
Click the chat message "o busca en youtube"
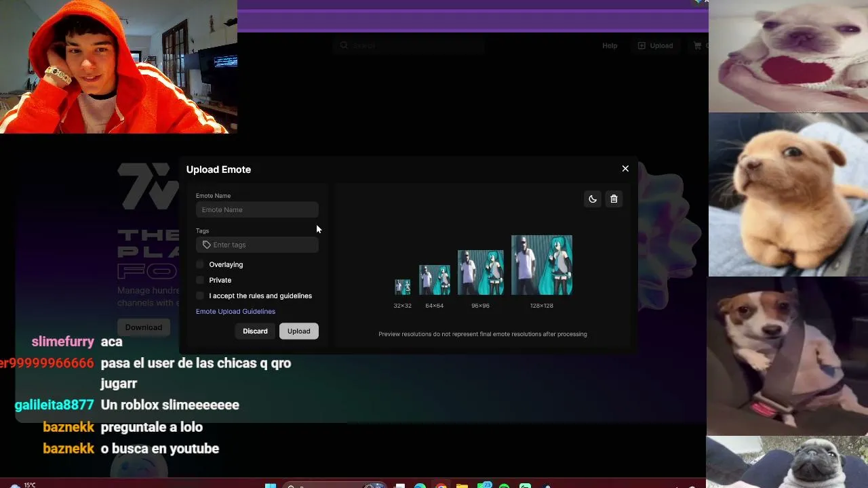160,449
